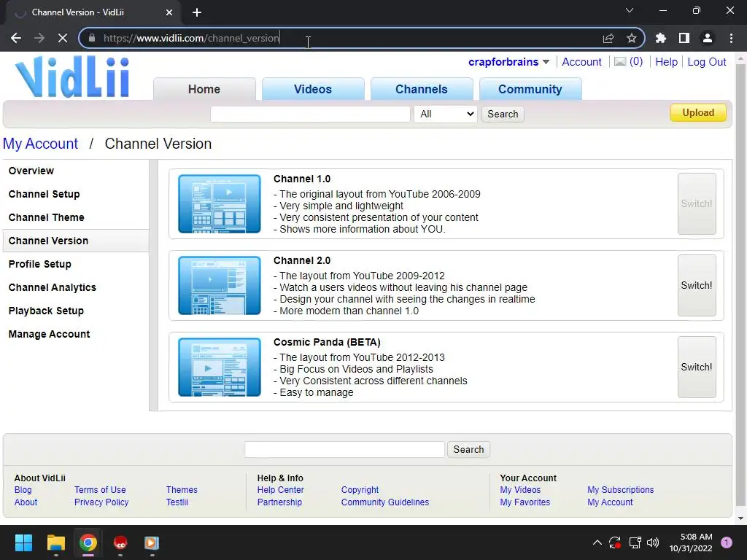Click the Log Out link
The height and width of the screenshot is (560, 747).
click(x=706, y=62)
